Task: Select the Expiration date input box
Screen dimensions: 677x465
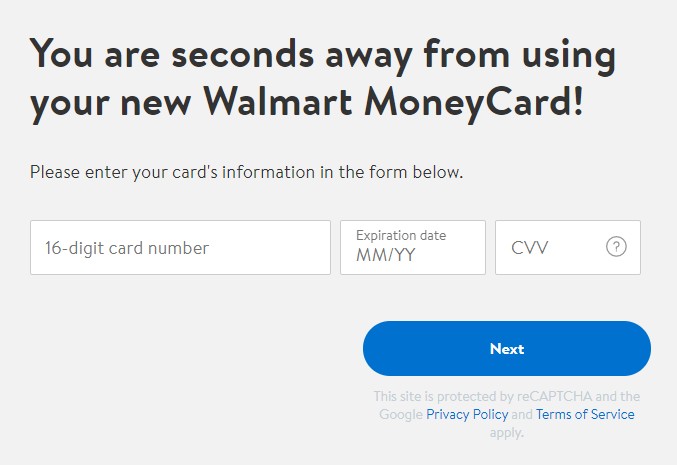Action: (x=413, y=247)
